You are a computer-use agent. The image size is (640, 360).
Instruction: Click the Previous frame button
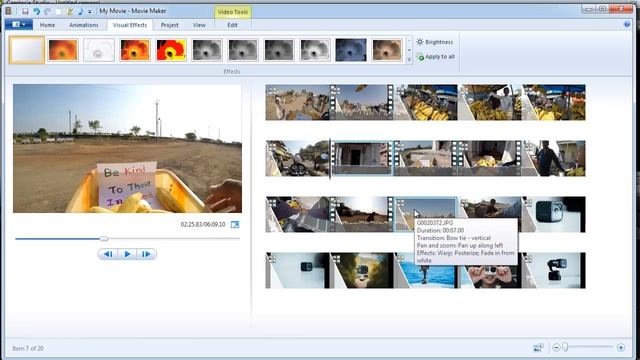[108, 254]
